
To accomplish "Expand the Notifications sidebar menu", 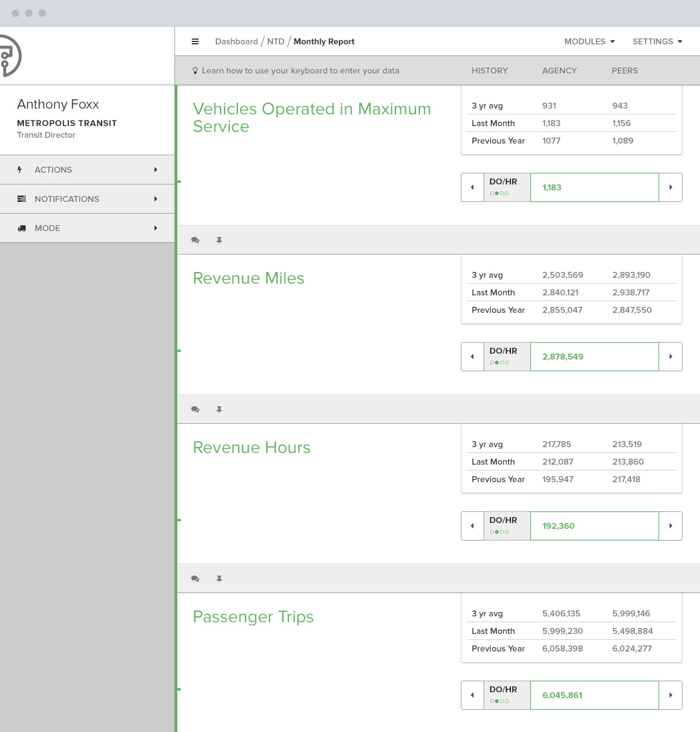I will (x=87, y=199).
